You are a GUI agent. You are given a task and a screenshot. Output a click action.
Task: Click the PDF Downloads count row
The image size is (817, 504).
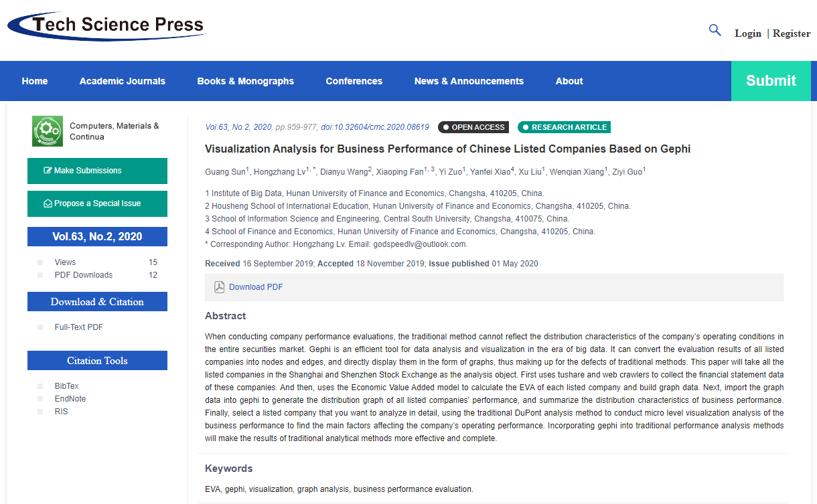(x=97, y=275)
